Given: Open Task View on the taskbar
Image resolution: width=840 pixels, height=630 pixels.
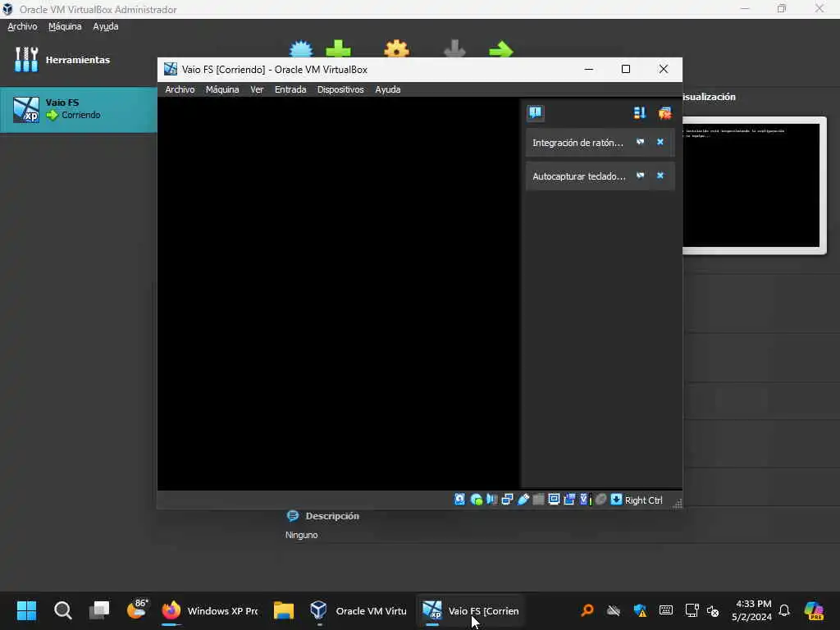Looking at the screenshot, I should pyautogui.click(x=99, y=610).
